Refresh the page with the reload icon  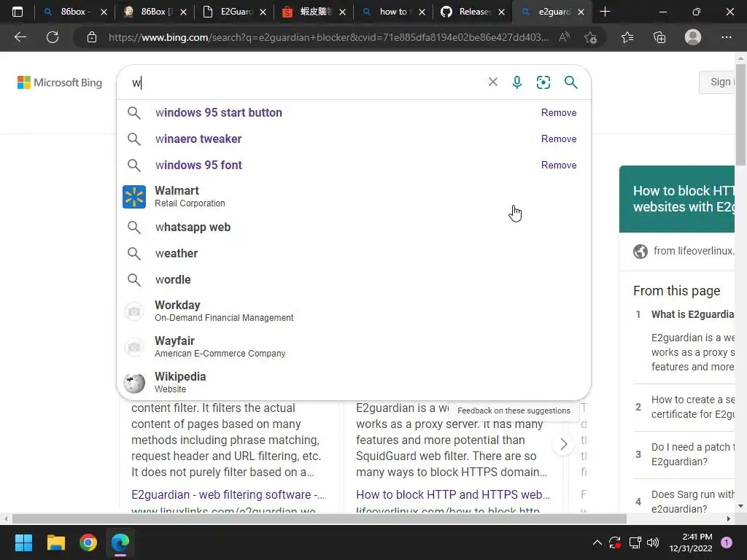(x=53, y=37)
